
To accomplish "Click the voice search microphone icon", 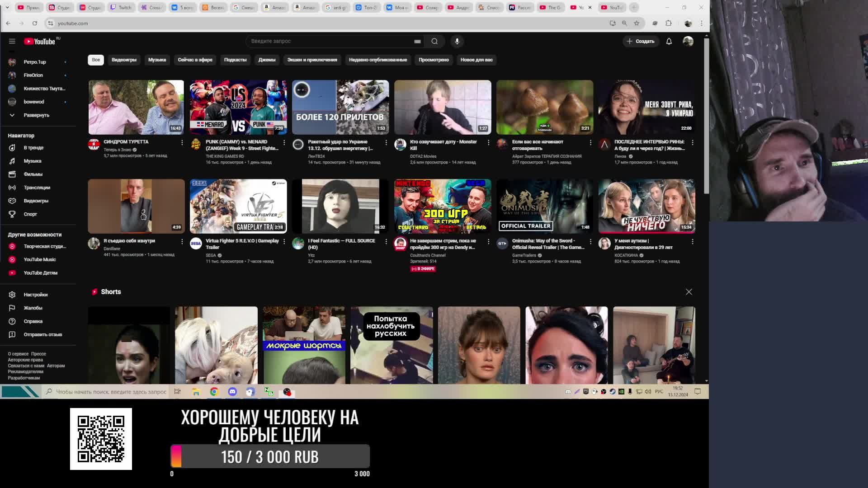I will (x=457, y=41).
